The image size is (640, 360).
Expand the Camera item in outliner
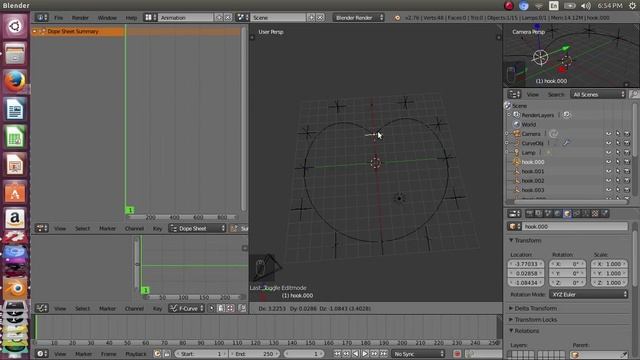click(507, 134)
